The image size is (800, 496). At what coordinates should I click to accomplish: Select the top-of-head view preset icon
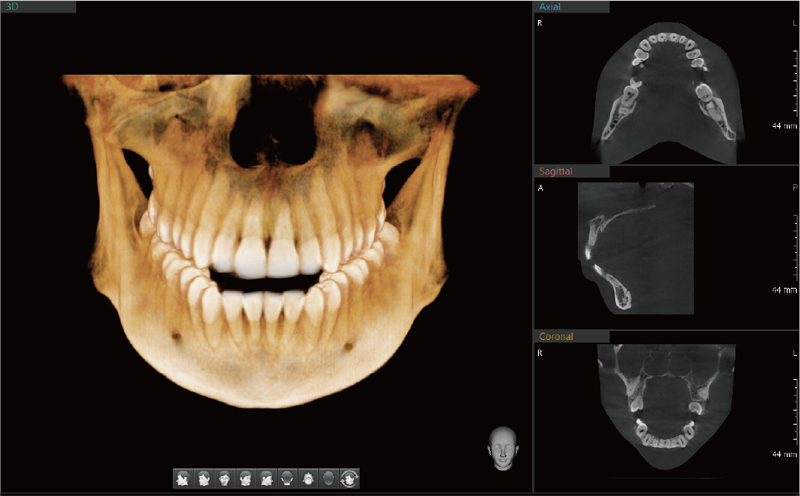point(308,479)
